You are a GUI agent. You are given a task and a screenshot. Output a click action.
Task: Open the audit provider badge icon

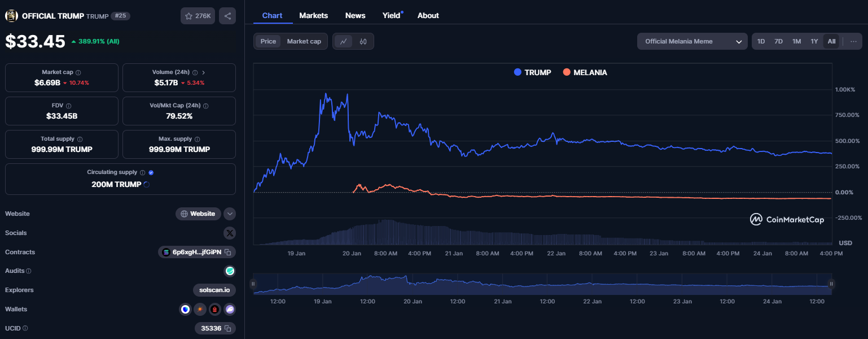point(230,271)
